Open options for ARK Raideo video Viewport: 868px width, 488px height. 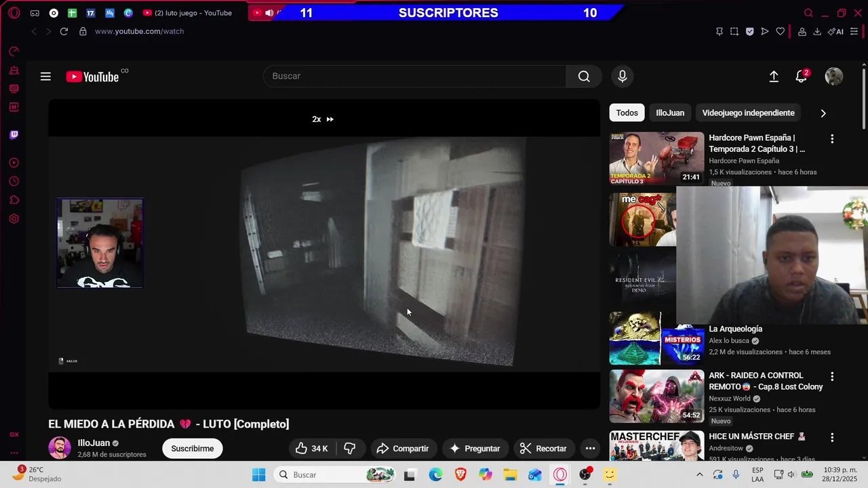[x=832, y=376]
